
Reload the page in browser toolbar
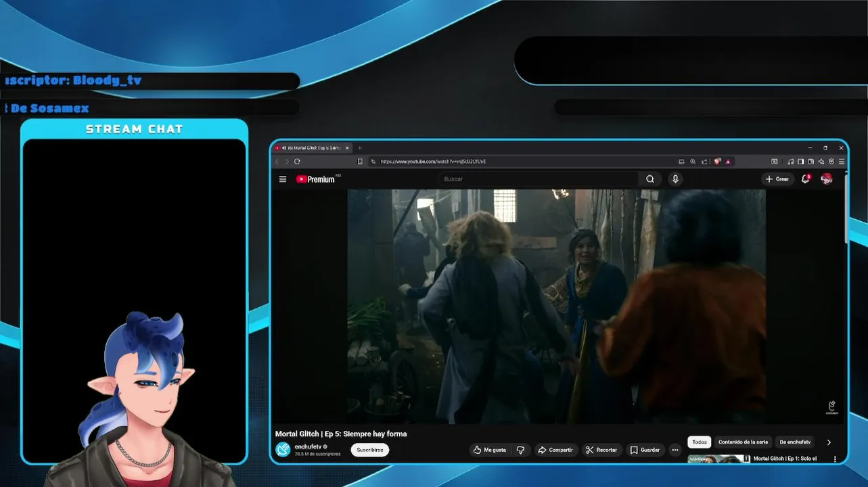[297, 162]
